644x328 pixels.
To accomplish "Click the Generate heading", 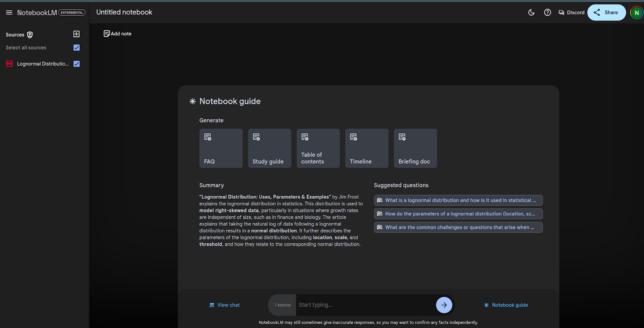I will 211,120.
